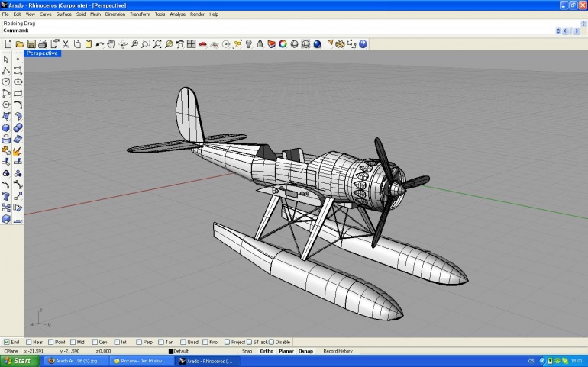This screenshot has width=588, height=367.
Task: Enable the Point osnap checkbox
Action: point(50,342)
